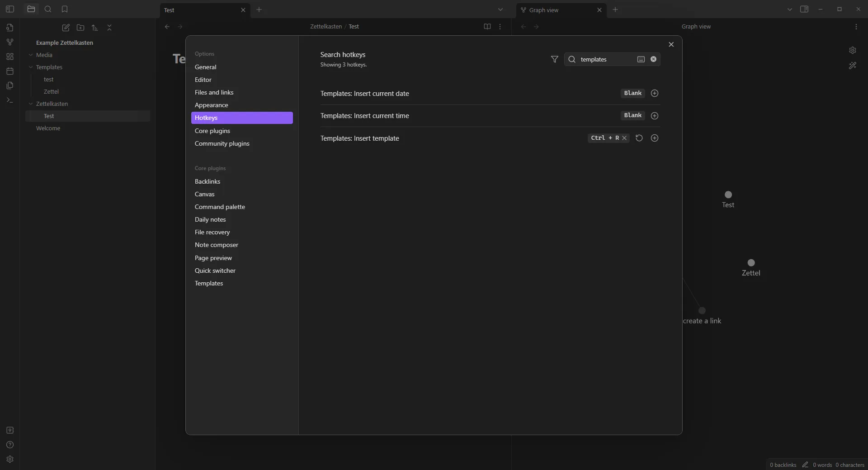This screenshot has height=470, width=868.
Task: Create new canvas from ribbon
Action: pyautogui.click(x=10, y=57)
